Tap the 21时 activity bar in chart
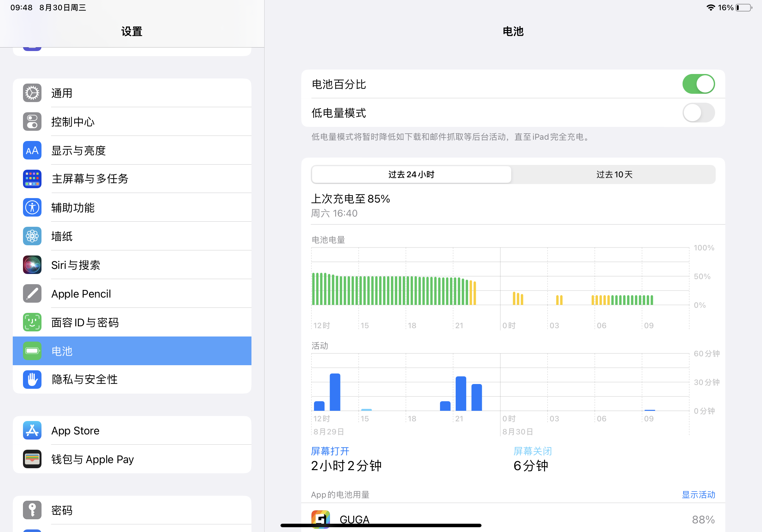The image size is (762, 532). coord(461,394)
